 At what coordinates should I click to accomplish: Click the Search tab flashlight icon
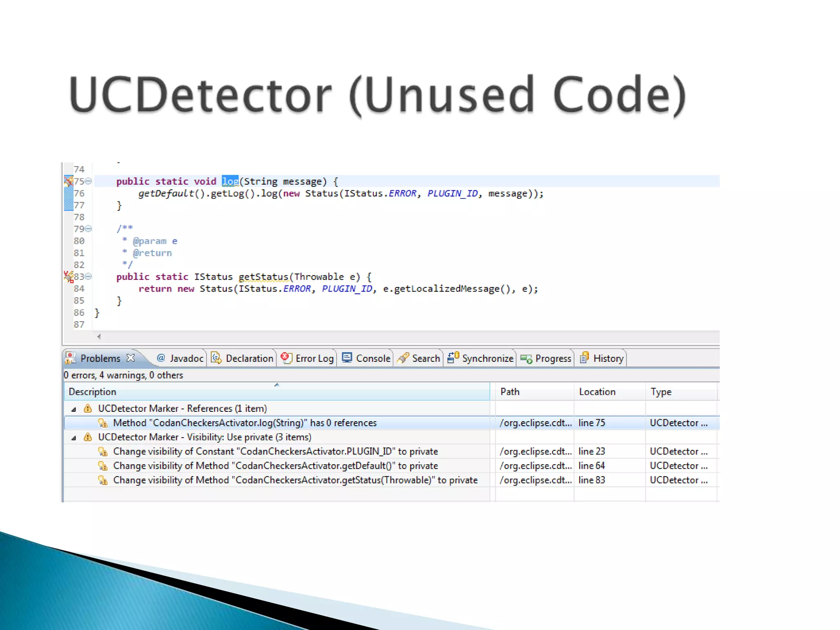click(x=403, y=358)
